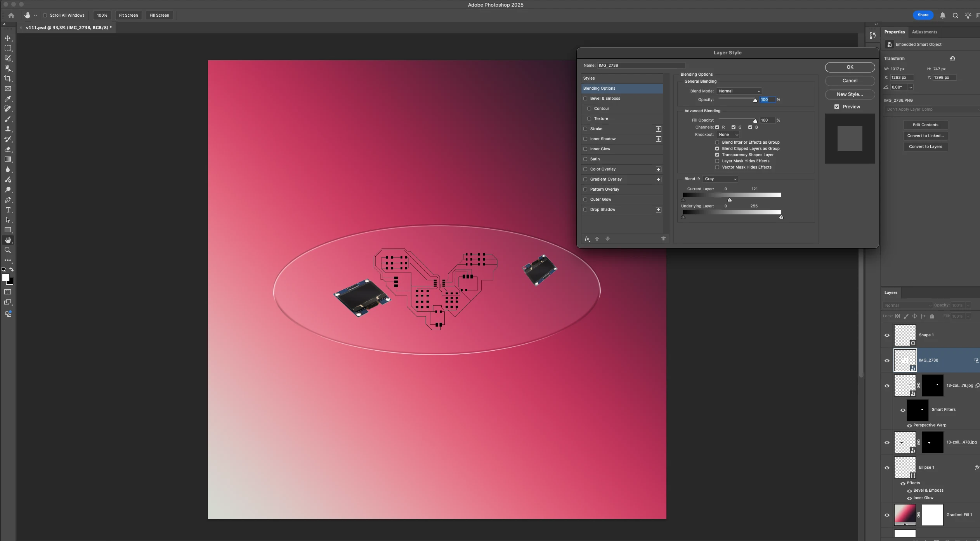Select the Zoom tool
Viewport: 980px width, 541px height.
(8, 250)
